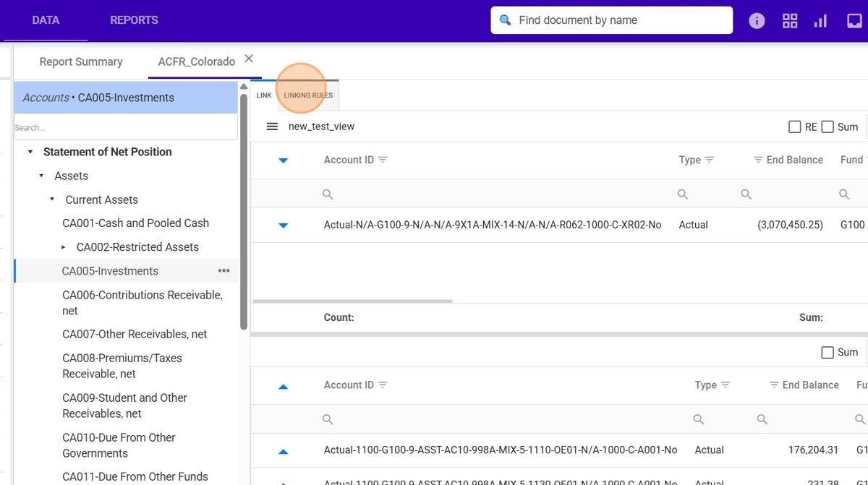868x485 pixels.
Task: Toggle the upper Sum checkbox
Action: click(x=828, y=126)
